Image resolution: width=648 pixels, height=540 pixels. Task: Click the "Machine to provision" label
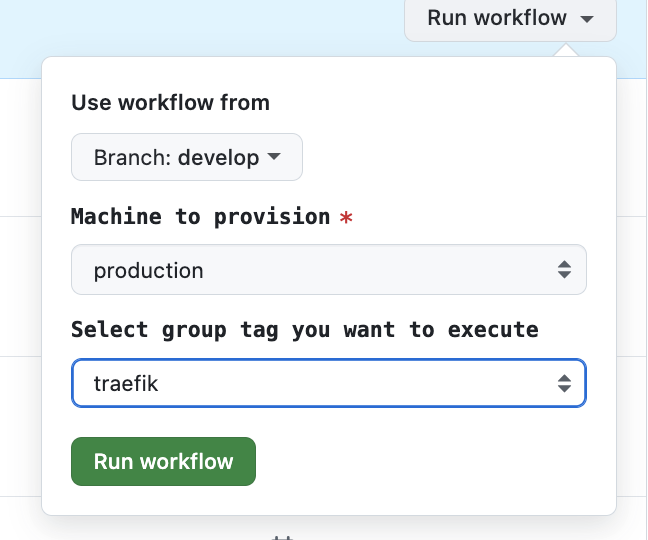point(200,217)
